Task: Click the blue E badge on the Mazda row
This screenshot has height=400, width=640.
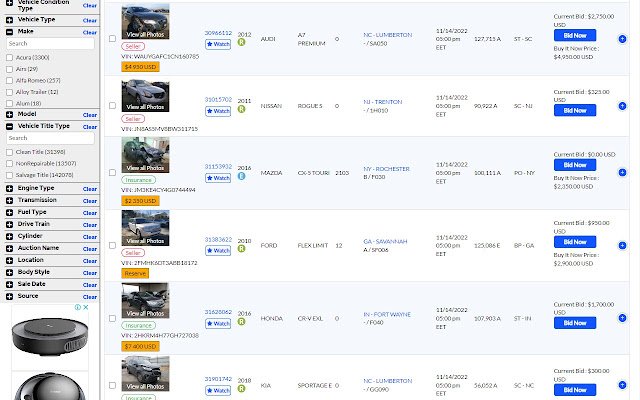Action: (242, 176)
